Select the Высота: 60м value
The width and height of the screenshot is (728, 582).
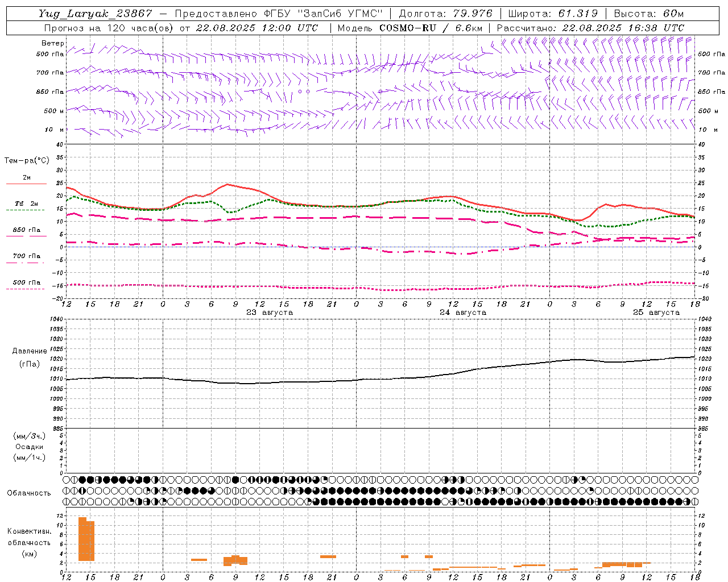(649, 14)
